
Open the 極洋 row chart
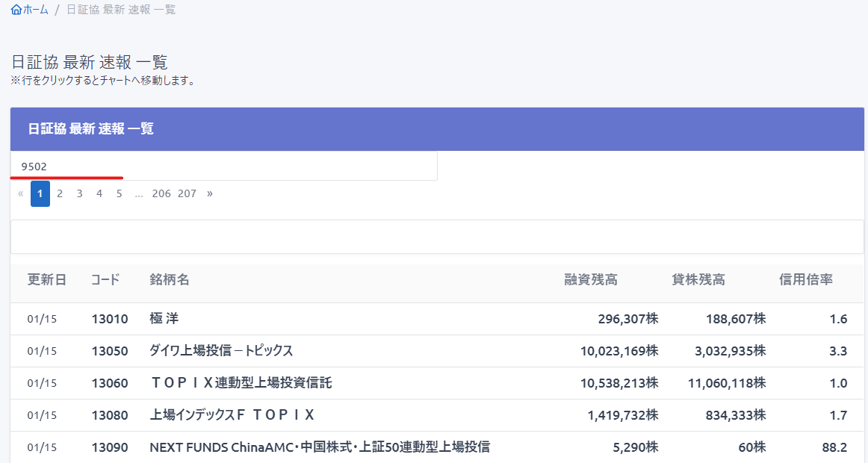coord(164,319)
